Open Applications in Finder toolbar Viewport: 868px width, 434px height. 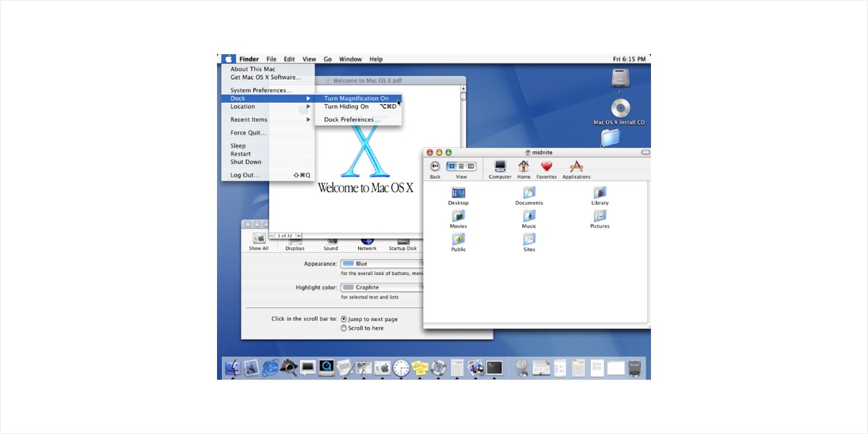point(576,170)
